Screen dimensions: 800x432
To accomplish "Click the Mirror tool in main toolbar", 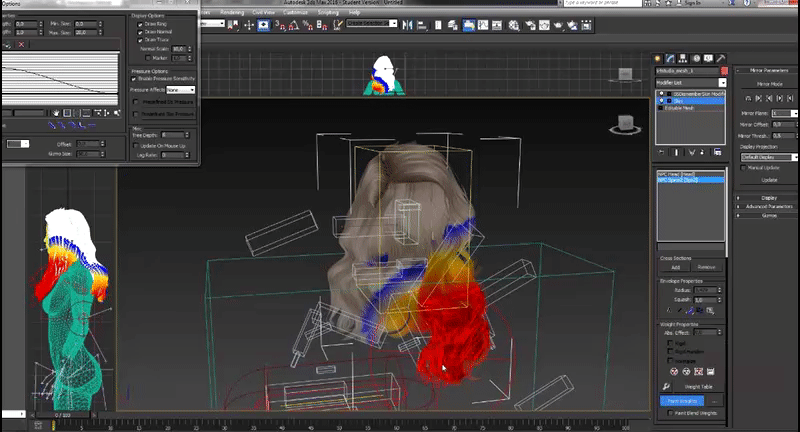I will (407, 24).
